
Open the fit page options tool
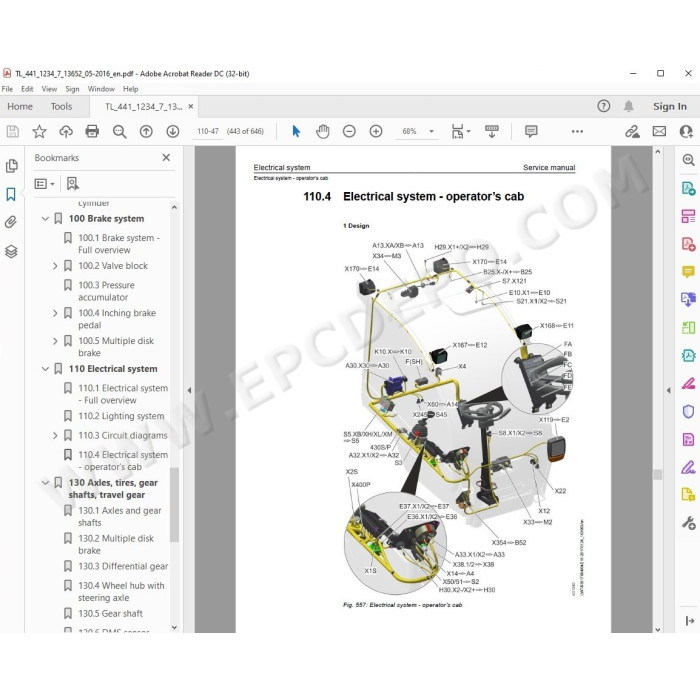point(461,131)
